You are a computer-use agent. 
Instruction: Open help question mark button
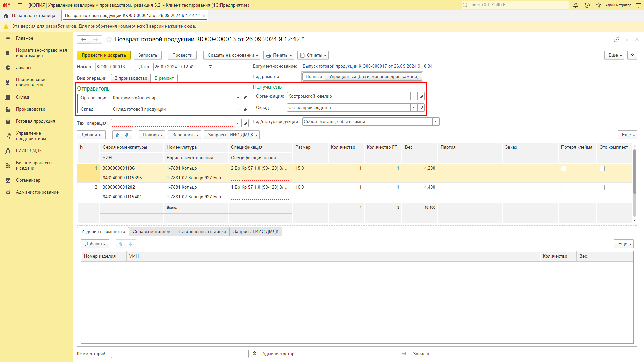(632, 55)
